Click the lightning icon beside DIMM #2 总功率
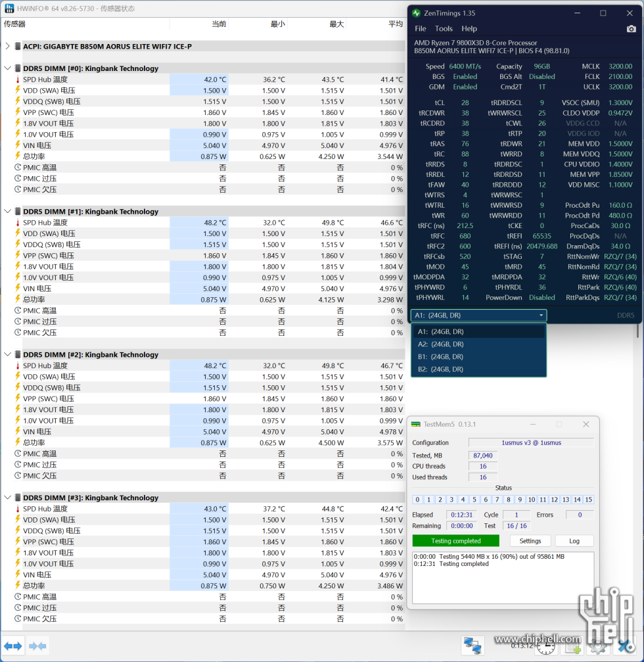The width and height of the screenshot is (644, 662). pos(18,442)
